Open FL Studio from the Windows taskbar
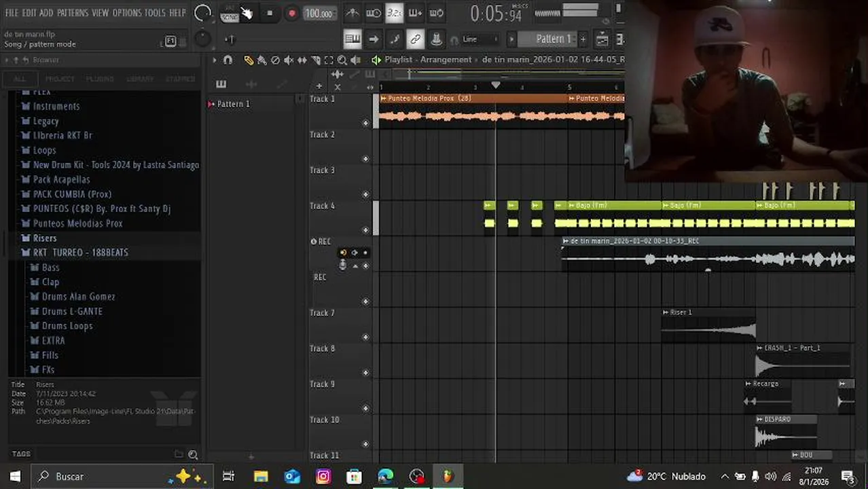This screenshot has height=489, width=868. pyautogui.click(x=448, y=477)
